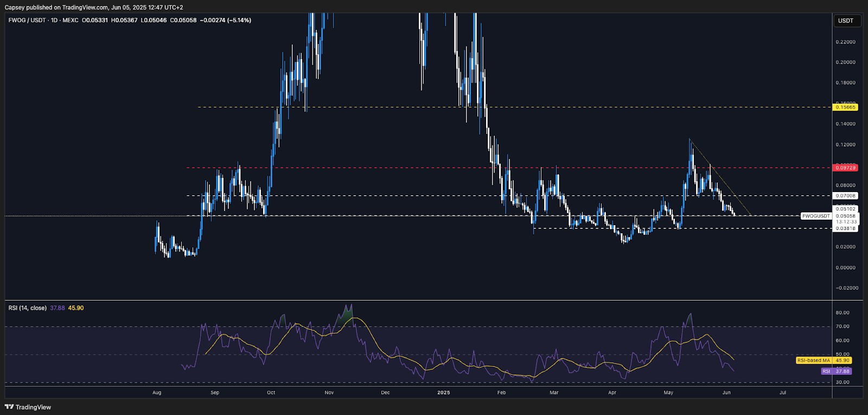
Task: Select the RSI (14, close) indicator legend
Action: point(27,308)
